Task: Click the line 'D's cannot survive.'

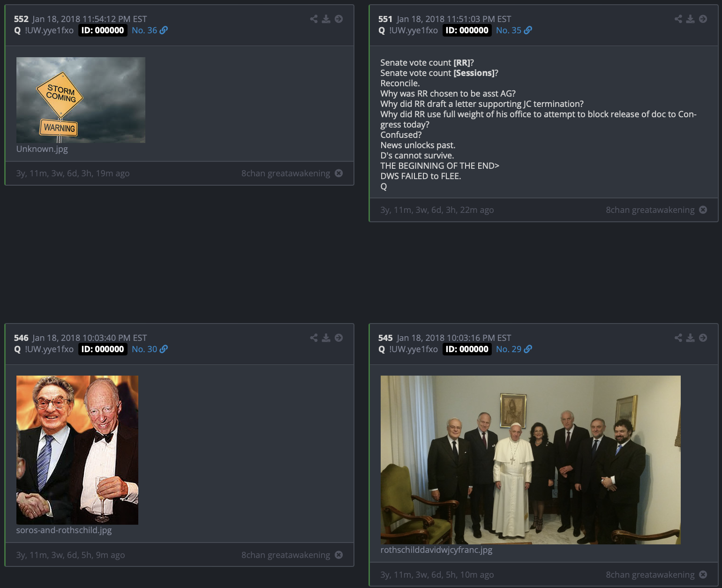Action: [417, 155]
